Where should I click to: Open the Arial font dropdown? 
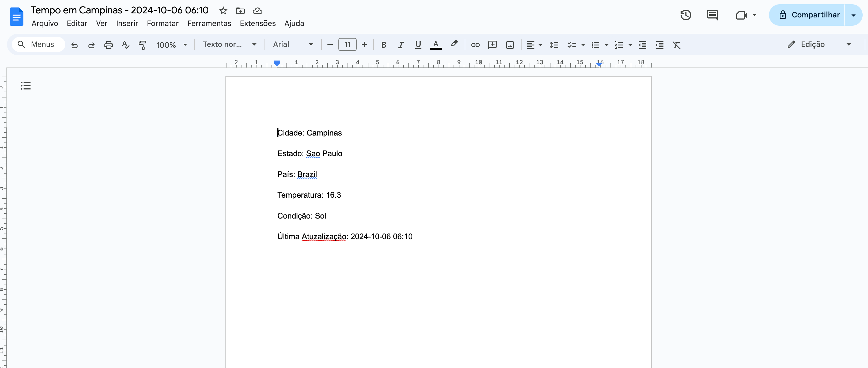coord(293,44)
